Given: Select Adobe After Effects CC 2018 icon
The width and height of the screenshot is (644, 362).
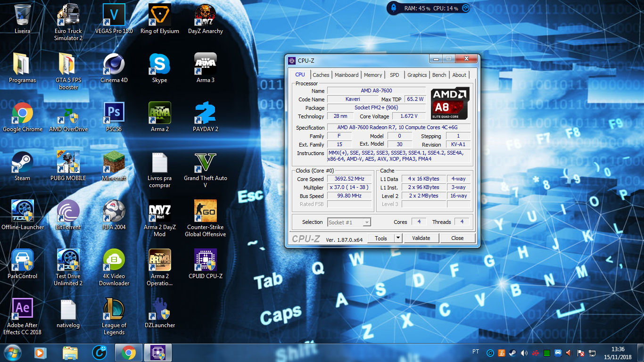Looking at the screenshot, I should [x=22, y=316].
